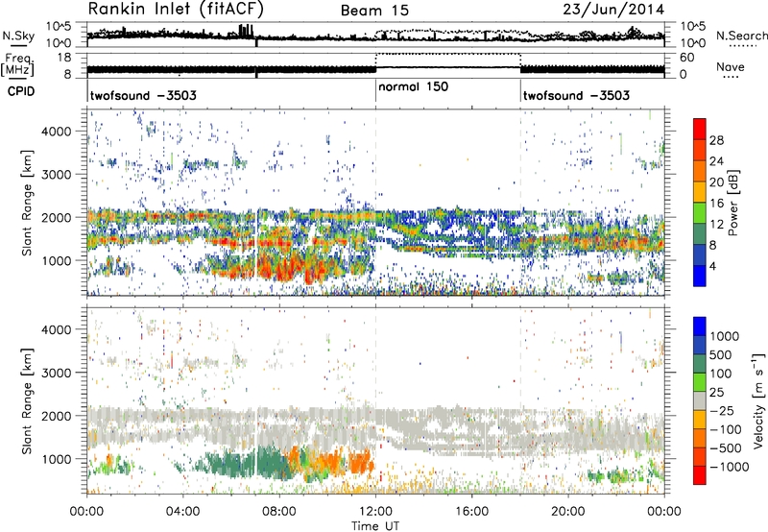Click the 'N.Sky' axis label
This screenshot has height=532, width=768.
[18, 36]
